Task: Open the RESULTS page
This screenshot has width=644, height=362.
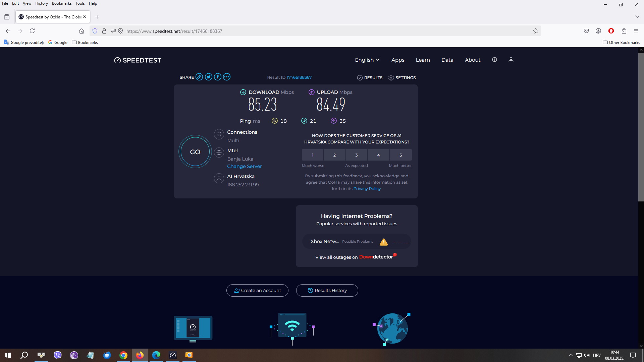Action: coord(370,78)
